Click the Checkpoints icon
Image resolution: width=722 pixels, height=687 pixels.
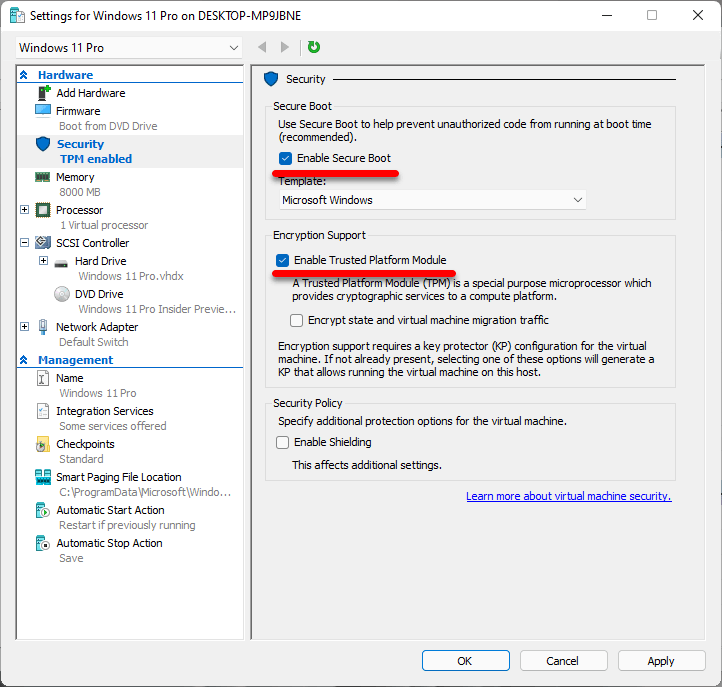(42, 444)
